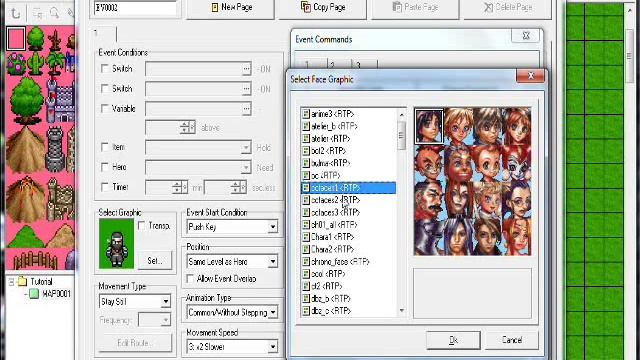This screenshot has width=640, height=360.
Task: Cancel the Select Face Graphic dialog
Action: coord(512,340)
